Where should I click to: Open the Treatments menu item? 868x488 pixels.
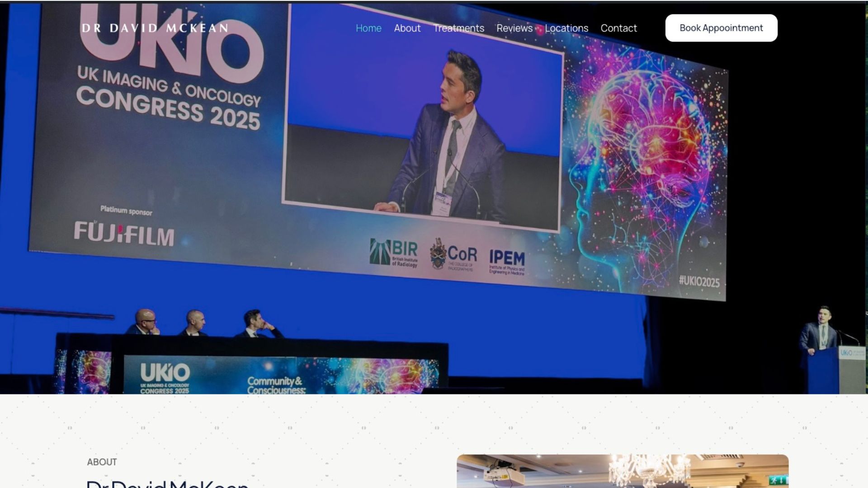coord(458,28)
